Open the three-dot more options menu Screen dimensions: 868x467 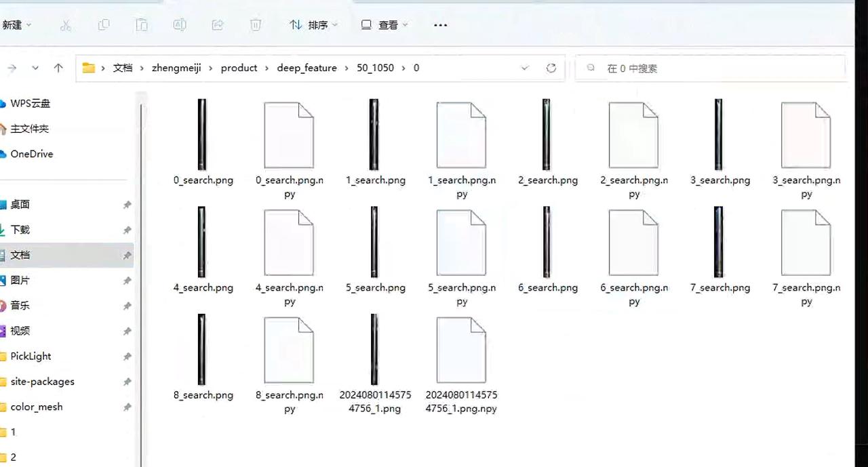coord(440,25)
